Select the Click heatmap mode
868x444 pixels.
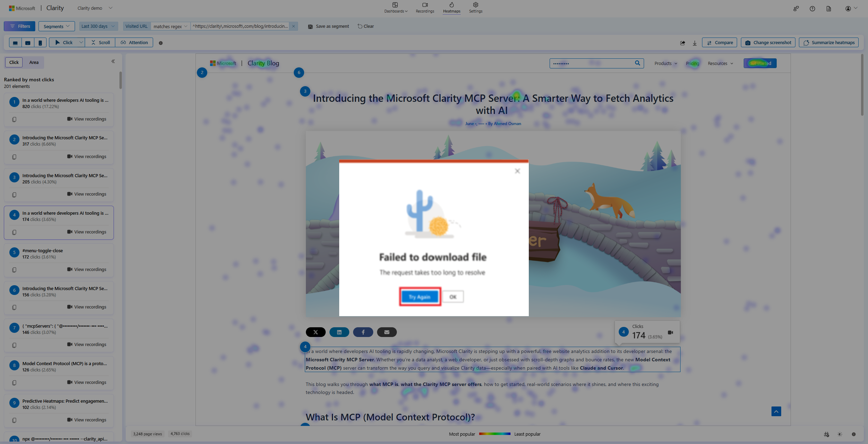[x=64, y=43]
